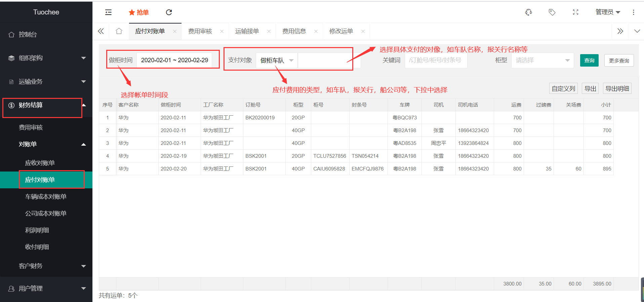This screenshot has width=644, height=302.
Task: Collapse the 财务结算 sidebar menu
Action: pos(46,105)
